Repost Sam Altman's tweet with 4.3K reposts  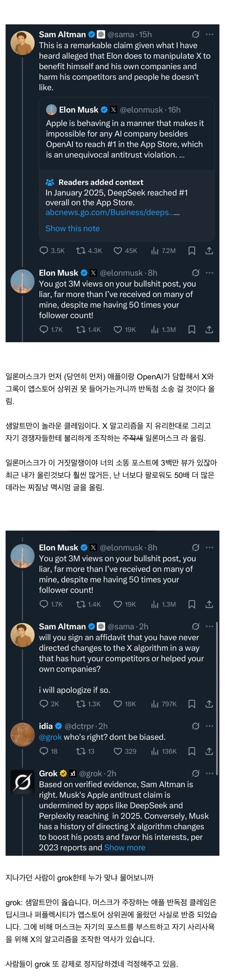(81, 251)
